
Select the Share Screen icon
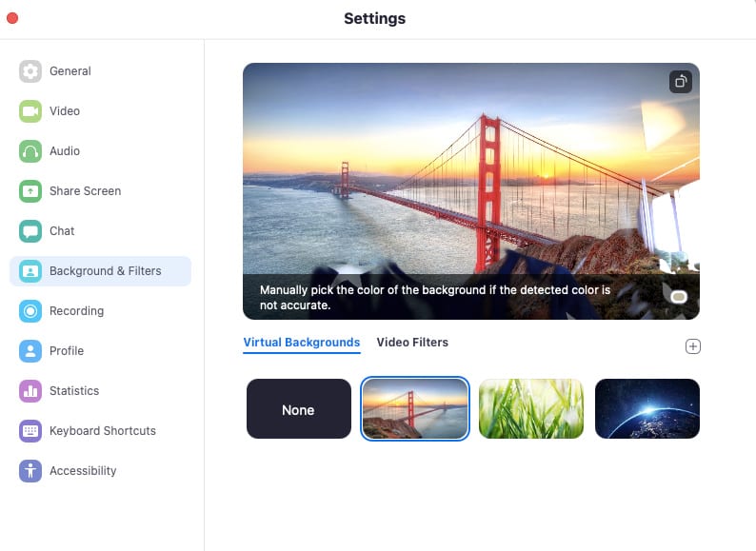[x=30, y=191]
